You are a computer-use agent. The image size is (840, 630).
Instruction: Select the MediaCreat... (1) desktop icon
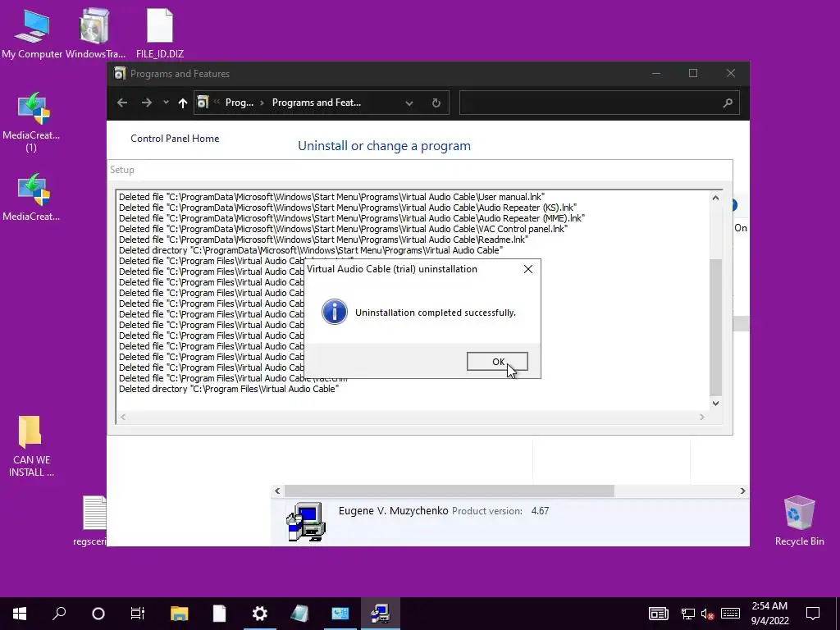click(x=31, y=123)
